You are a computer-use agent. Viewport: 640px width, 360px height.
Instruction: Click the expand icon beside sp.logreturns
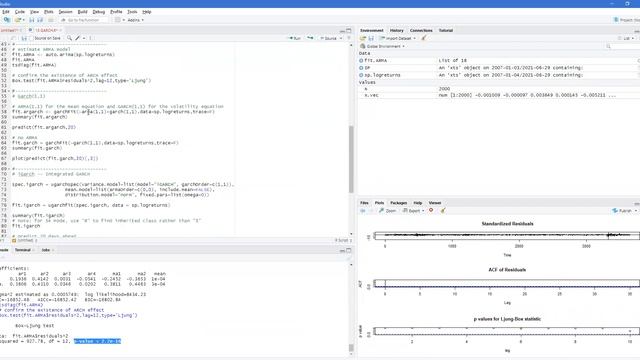tap(361, 75)
